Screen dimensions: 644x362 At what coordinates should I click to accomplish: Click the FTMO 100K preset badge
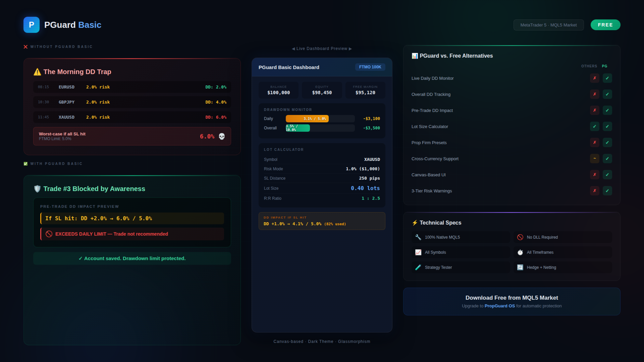click(x=370, y=67)
